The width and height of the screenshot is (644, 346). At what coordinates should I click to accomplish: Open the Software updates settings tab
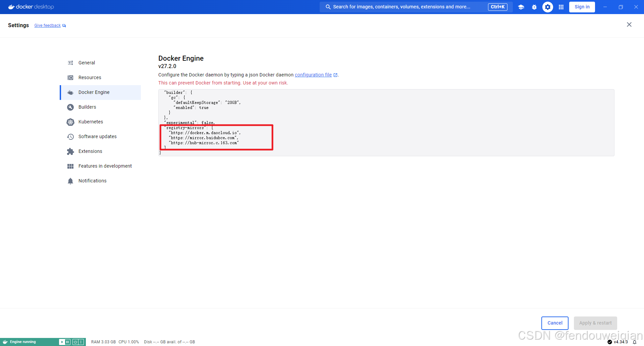pyautogui.click(x=100, y=136)
